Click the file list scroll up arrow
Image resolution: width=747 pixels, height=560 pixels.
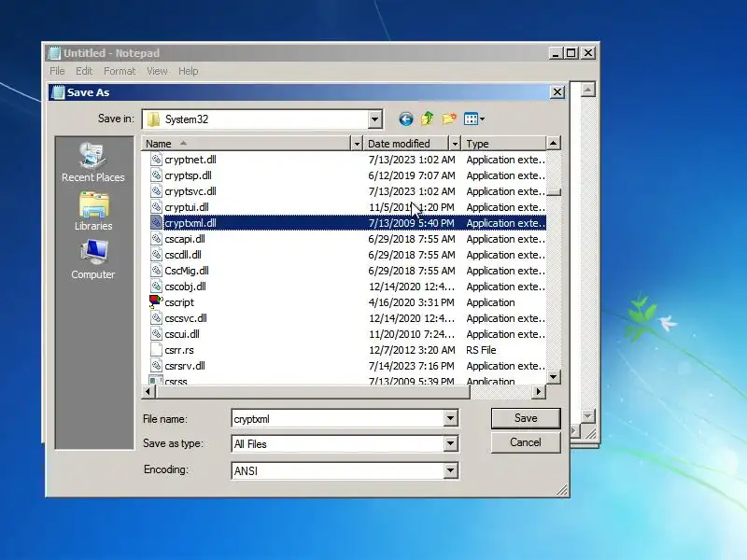pyautogui.click(x=553, y=143)
